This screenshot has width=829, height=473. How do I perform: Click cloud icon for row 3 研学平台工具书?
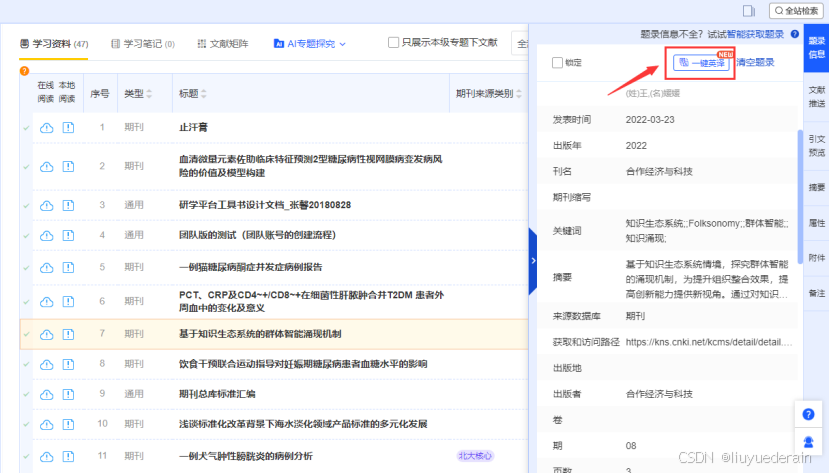coord(47,205)
